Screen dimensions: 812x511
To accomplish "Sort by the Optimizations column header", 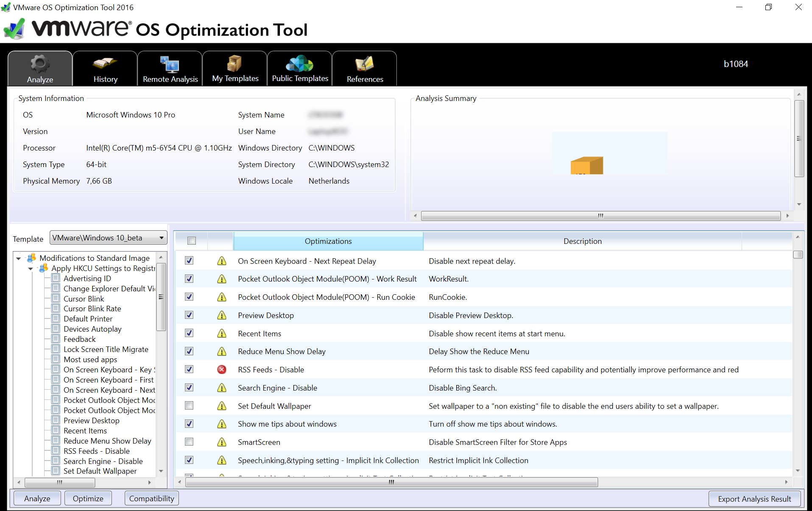I will click(328, 241).
